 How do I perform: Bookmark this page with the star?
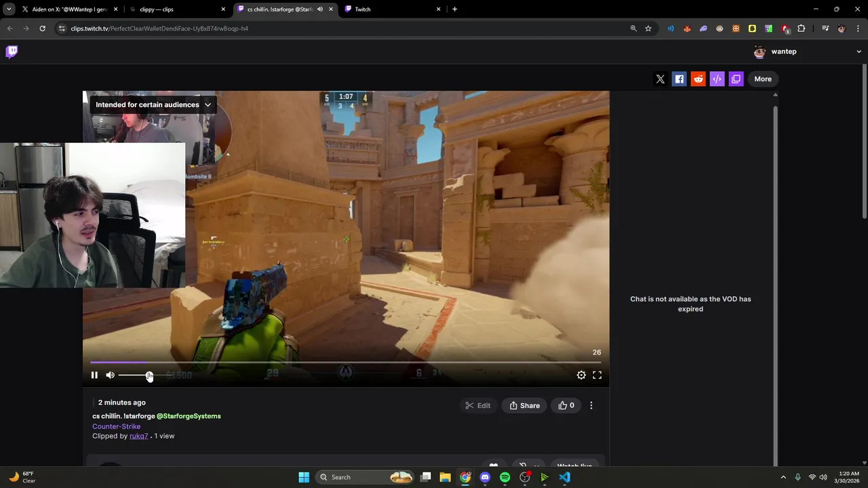pos(648,28)
